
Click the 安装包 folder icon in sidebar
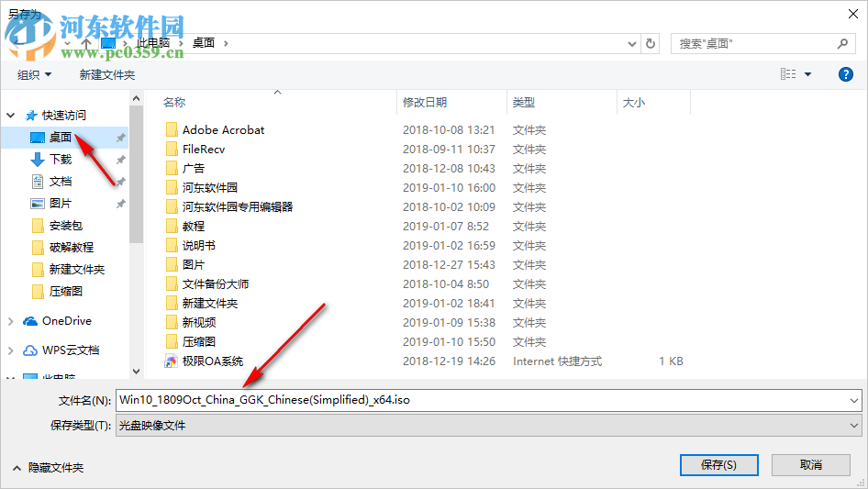(x=38, y=226)
